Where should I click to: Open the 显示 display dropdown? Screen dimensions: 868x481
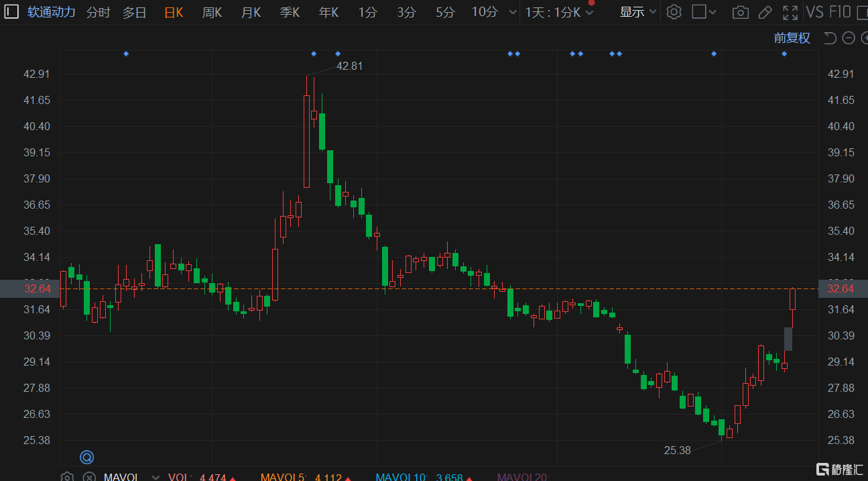click(638, 12)
